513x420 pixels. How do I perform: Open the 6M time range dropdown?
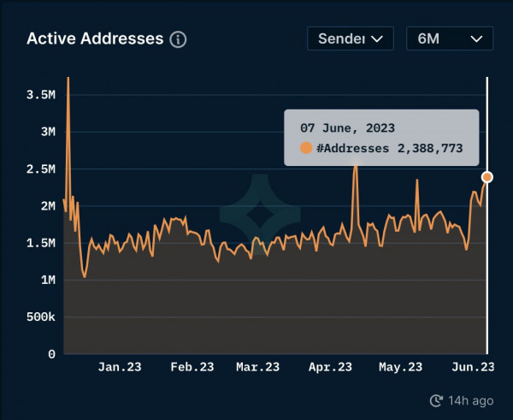[x=450, y=38]
